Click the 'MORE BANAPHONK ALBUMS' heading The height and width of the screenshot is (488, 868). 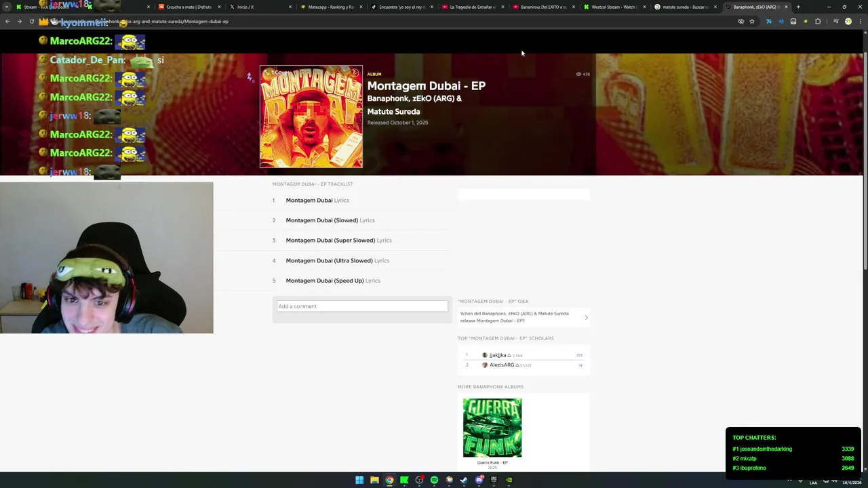490,386
